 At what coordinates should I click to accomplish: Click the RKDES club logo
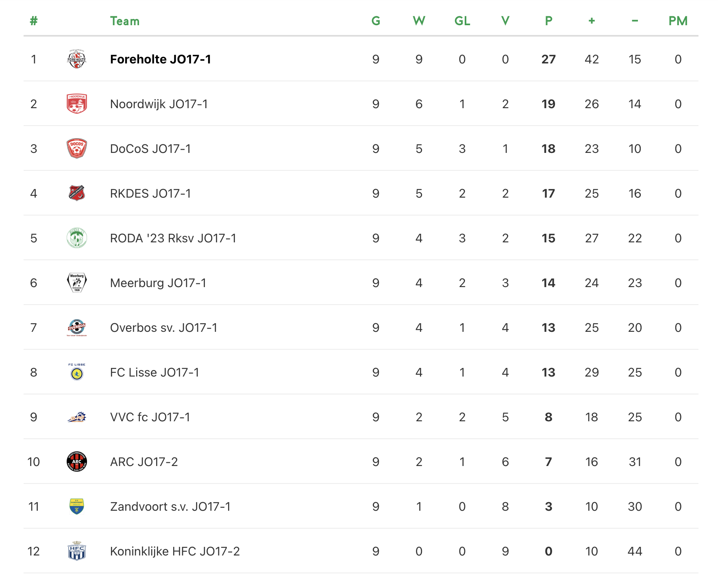coord(76,193)
